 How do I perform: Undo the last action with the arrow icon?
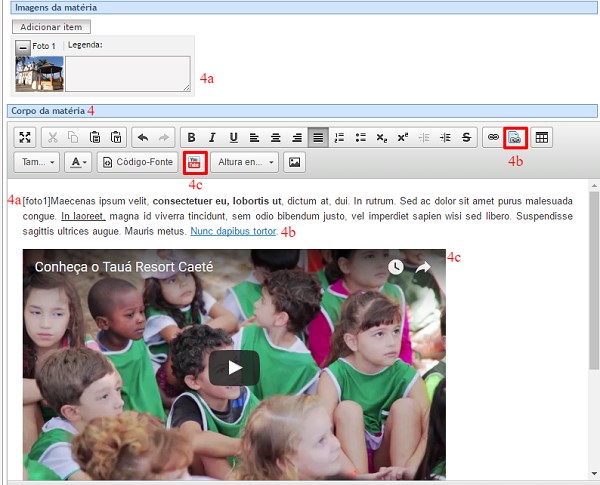pyautogui.click(x=143, y=137)
